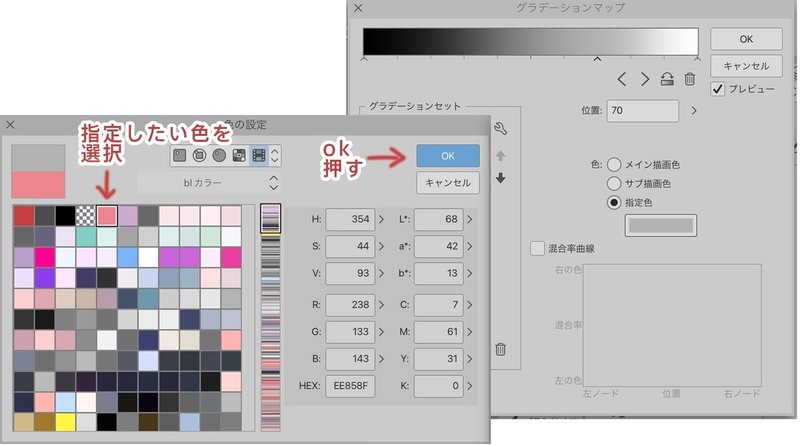Screen dimensions: 800x445
Task: Click OK in the gradient map dialog
Action: coord(746,39)
